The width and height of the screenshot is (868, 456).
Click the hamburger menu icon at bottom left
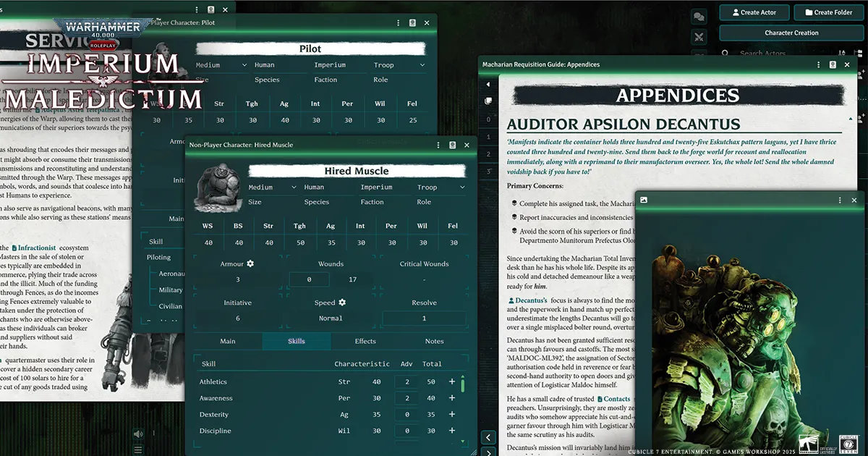point(138,449)
